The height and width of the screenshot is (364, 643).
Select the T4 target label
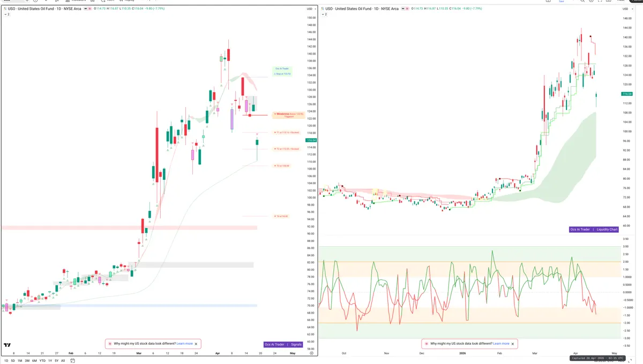(282, 216)
